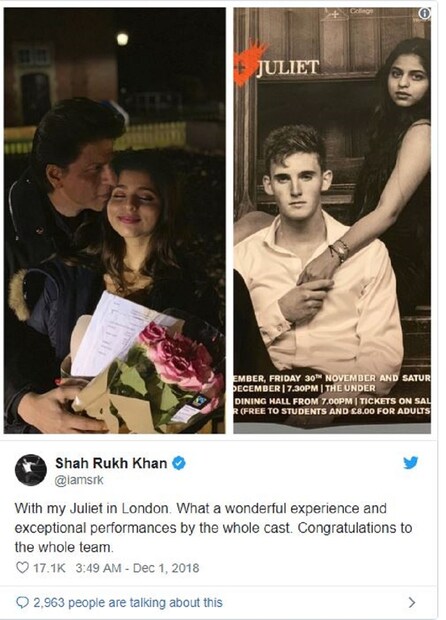The height and width of the screenshot is (620, 446).
Task: Click the tweet text "With my Juliet in London"
Action: pyautogui.click(x=93, y=508)
